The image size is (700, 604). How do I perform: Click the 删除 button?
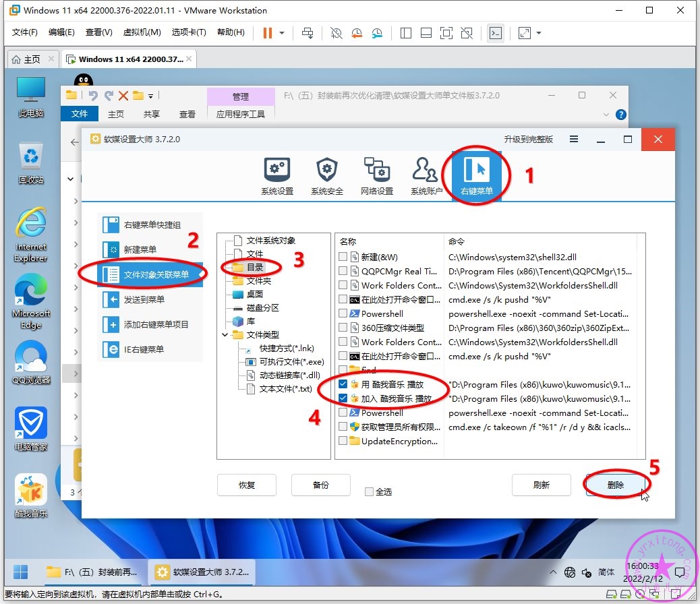pos(615,485)
